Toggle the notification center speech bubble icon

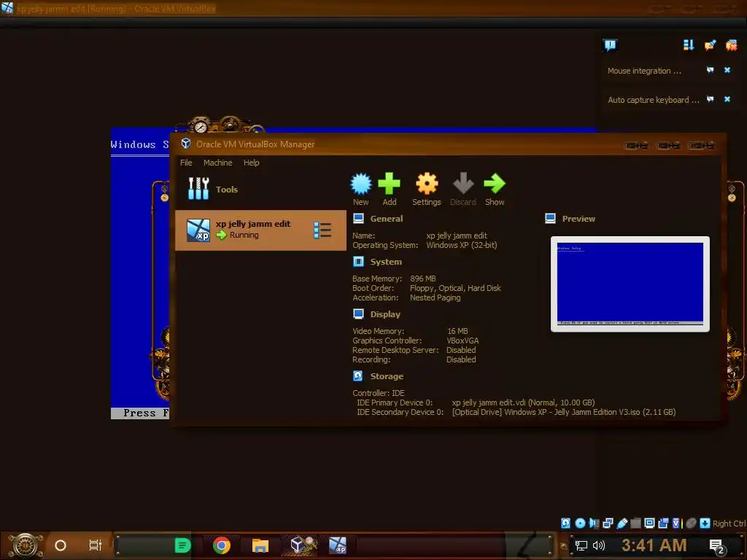pos(610,44)
